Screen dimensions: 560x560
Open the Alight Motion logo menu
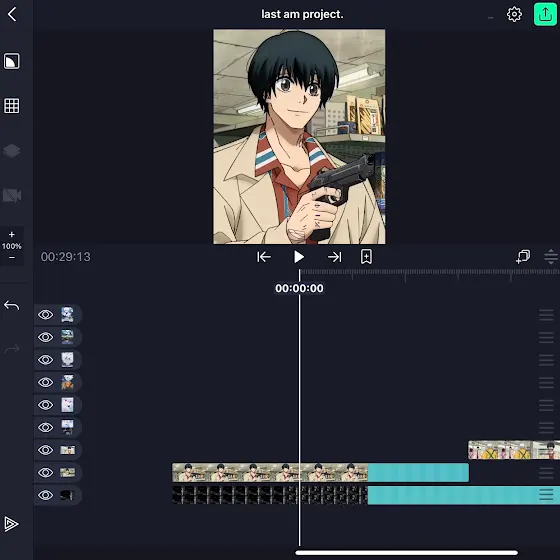[11, 524]
